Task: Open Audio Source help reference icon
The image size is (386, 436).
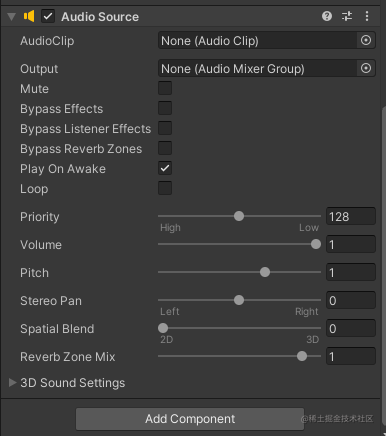Action: click(327, 16)
